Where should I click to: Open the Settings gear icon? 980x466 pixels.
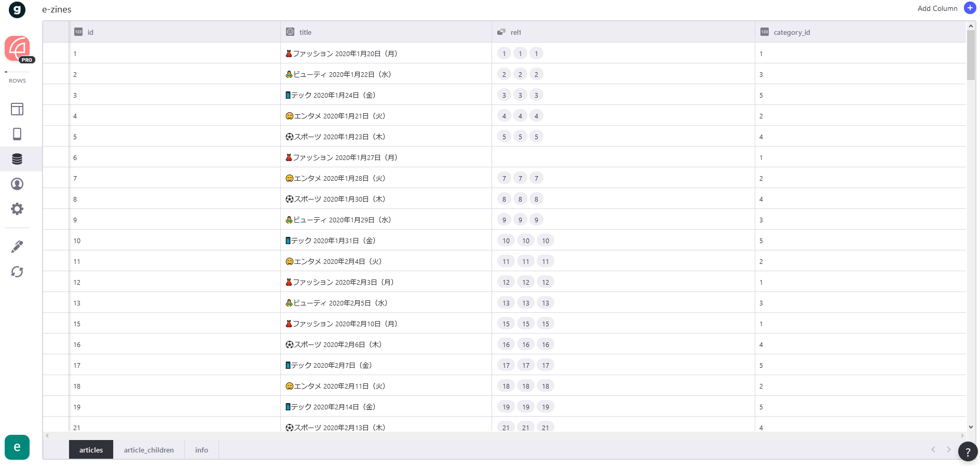tap(17, 209)
